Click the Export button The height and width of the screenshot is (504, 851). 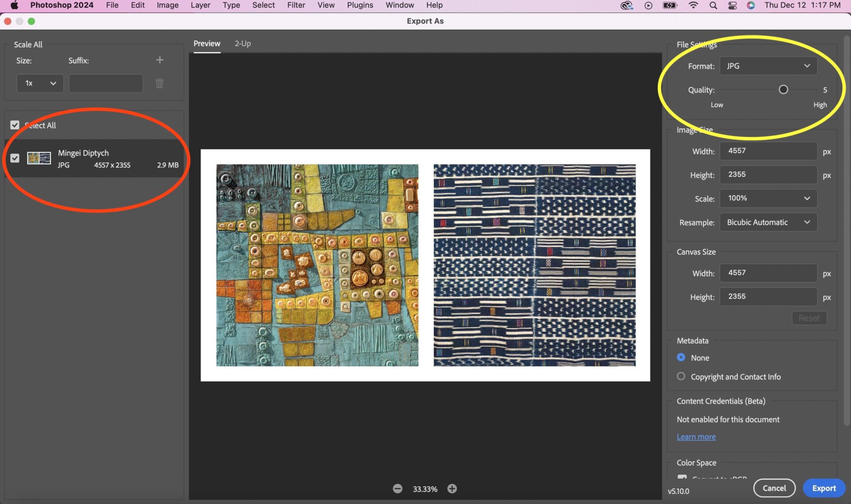coord(824,488)
